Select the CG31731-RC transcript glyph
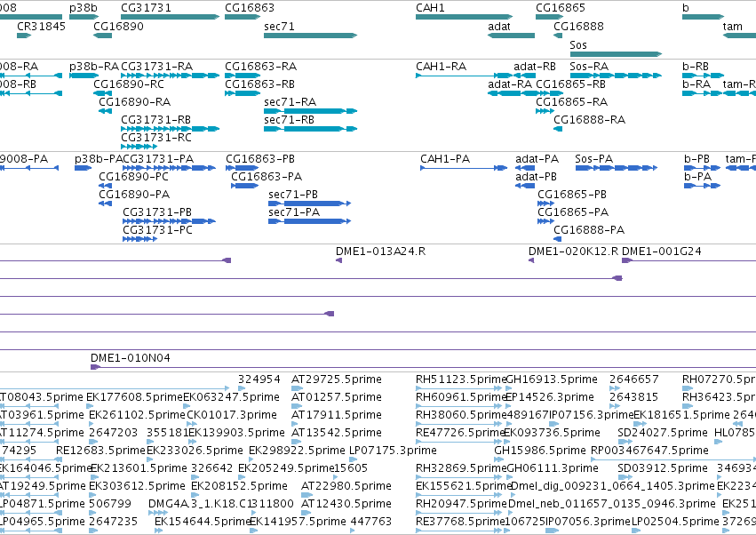Screen dimensions: 756x535 (139, 147)
